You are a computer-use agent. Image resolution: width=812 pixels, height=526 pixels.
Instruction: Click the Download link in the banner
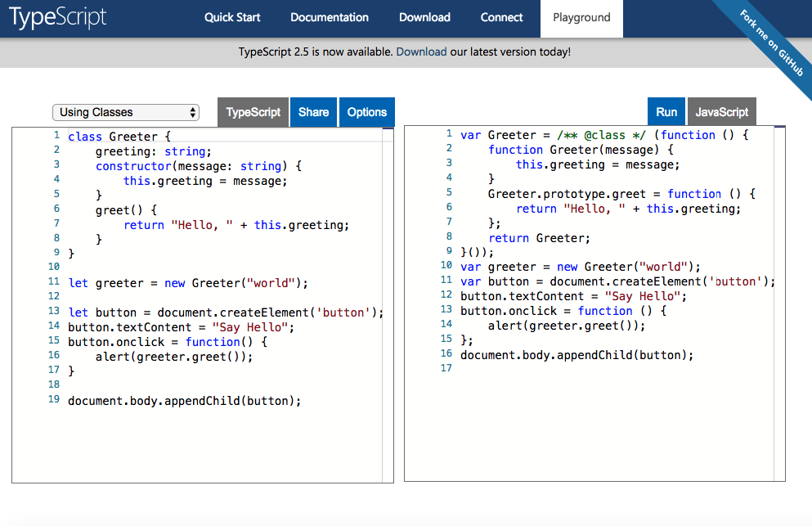pos(421,52)
